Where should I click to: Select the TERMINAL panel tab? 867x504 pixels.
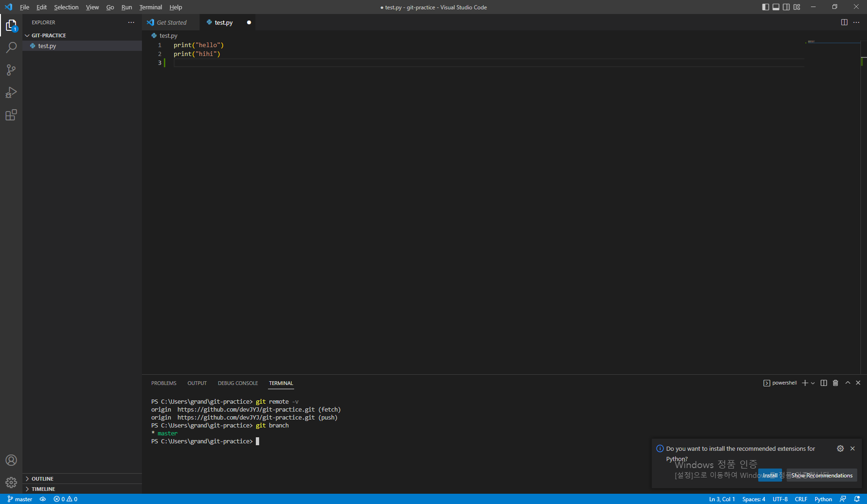[x=281, y=383]
